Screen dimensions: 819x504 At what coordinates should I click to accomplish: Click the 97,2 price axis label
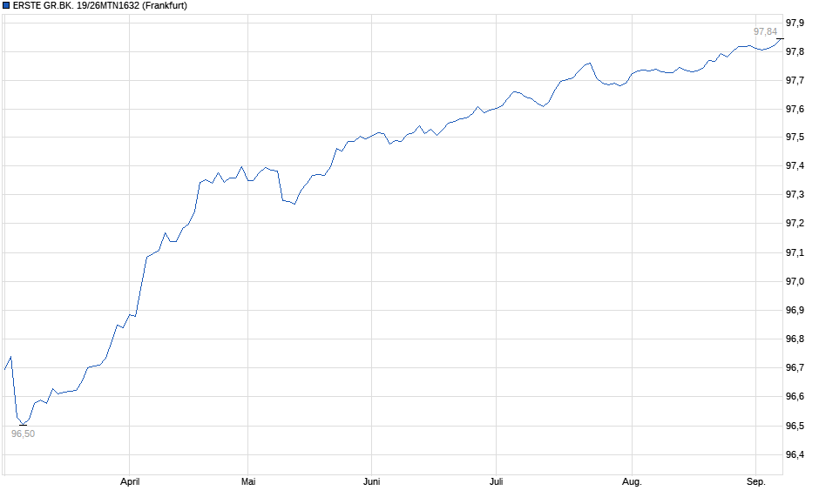click(795, 224)
